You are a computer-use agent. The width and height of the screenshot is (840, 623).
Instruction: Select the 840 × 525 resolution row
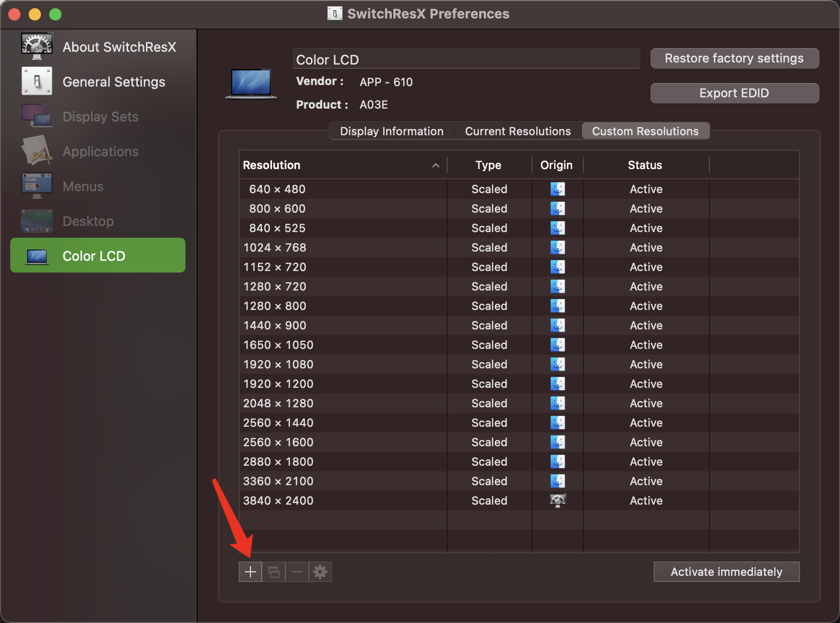519,228
